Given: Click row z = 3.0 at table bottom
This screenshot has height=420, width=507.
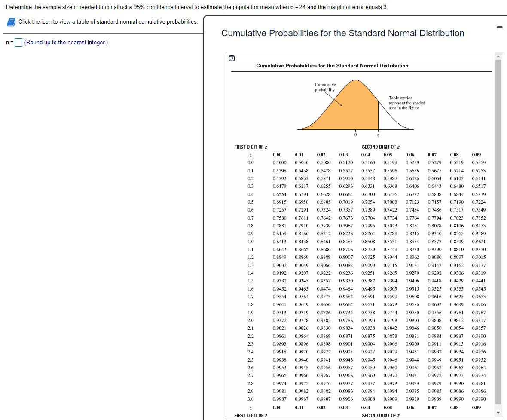Looking at the screenshot, I should click(x=250, y=399).
